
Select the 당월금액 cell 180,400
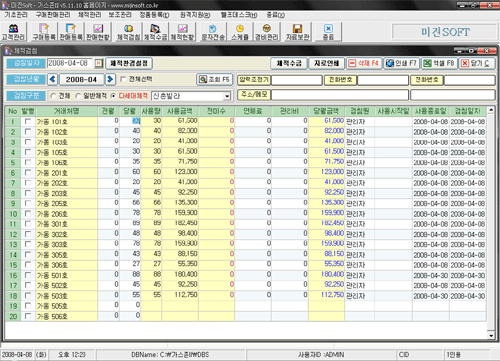click(326, 275)
